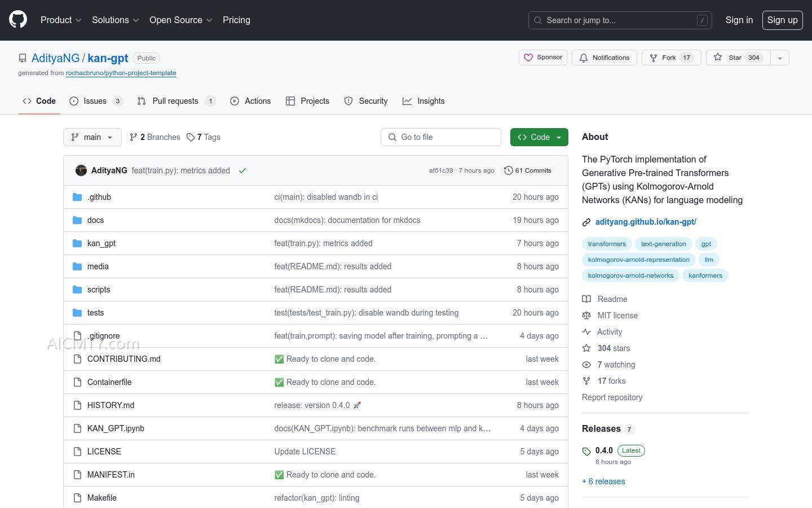Image resolution: width=812 pixels, height=508 pixels.
Task: Open the adityang.github.io/kan-gpt link
Action: (x=646, y=222)
